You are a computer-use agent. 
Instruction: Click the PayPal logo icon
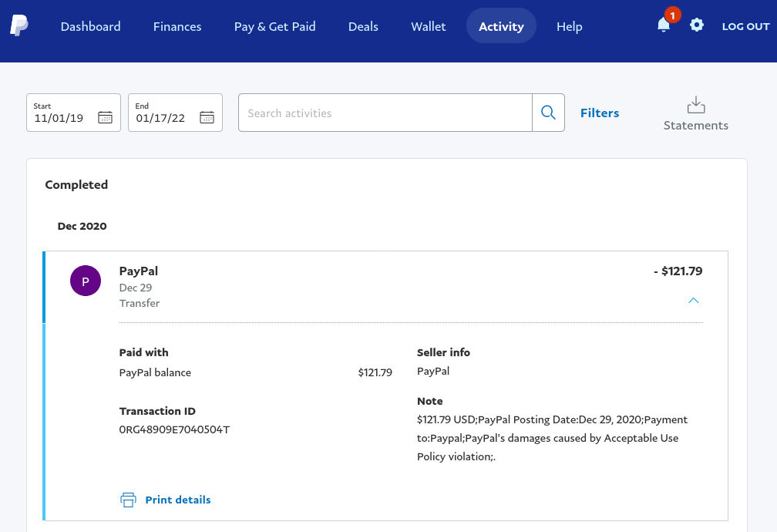(x=19, y=25)
